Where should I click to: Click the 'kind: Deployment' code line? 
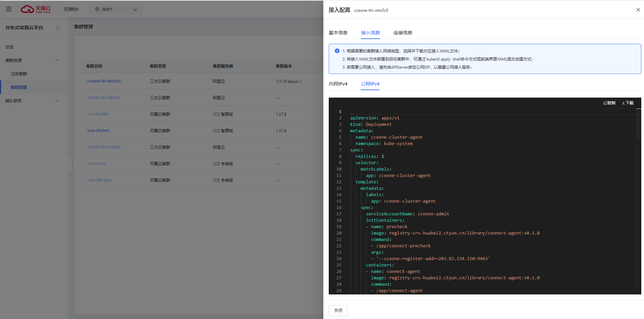pos(371,125)
